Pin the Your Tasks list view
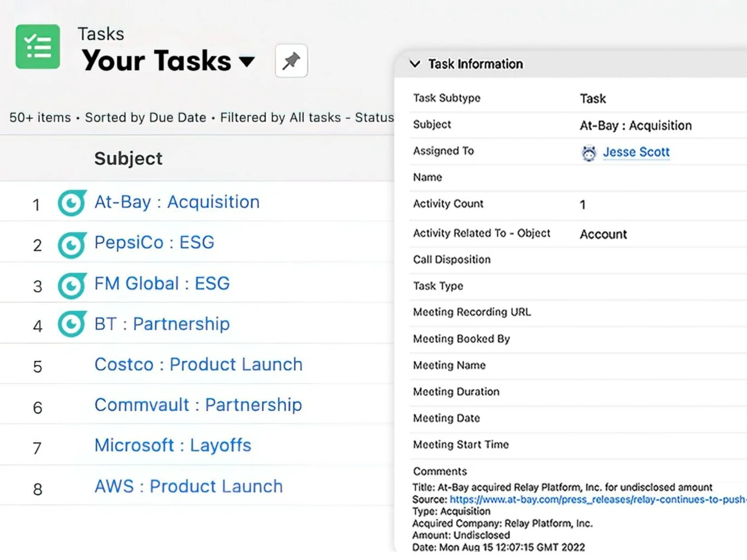Viewport: 747px width, 560px height. pos(291,60)
